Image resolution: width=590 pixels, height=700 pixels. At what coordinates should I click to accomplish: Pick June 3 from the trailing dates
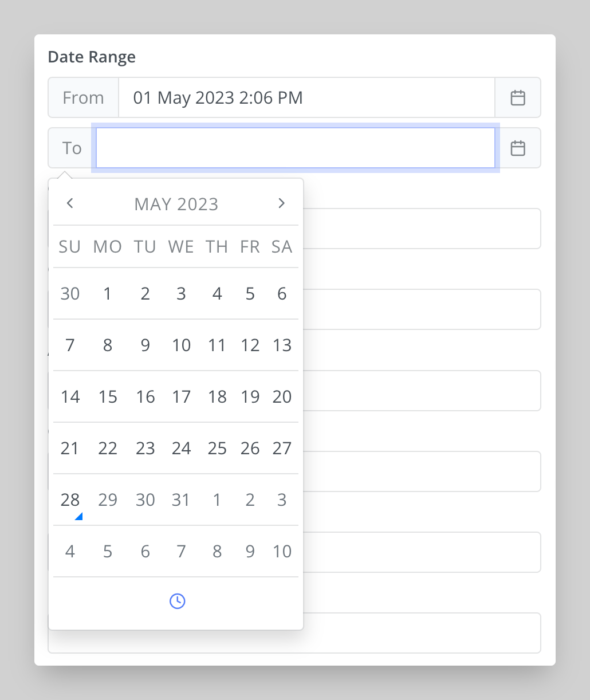pos(281,500)
